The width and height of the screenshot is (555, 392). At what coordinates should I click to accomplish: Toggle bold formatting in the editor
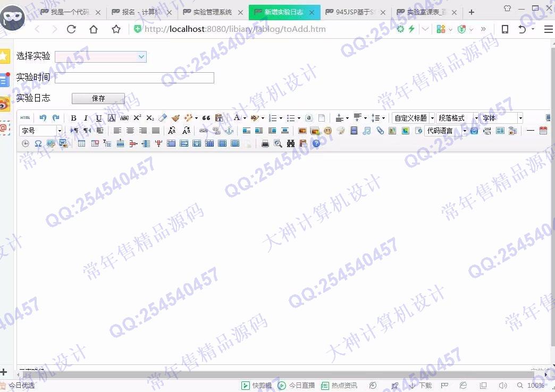pyautogui.click(x=73, y=118)
